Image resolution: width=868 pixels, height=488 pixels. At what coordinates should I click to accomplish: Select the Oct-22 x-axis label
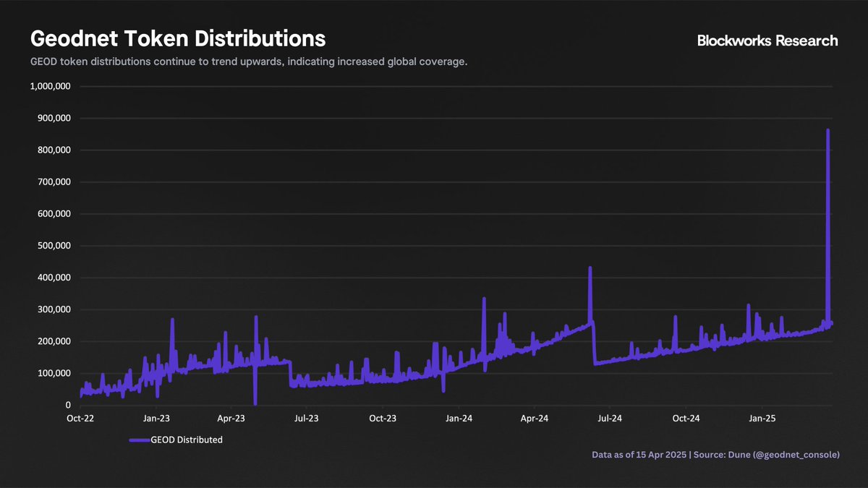pyautogui.click(x=80, y=419)
